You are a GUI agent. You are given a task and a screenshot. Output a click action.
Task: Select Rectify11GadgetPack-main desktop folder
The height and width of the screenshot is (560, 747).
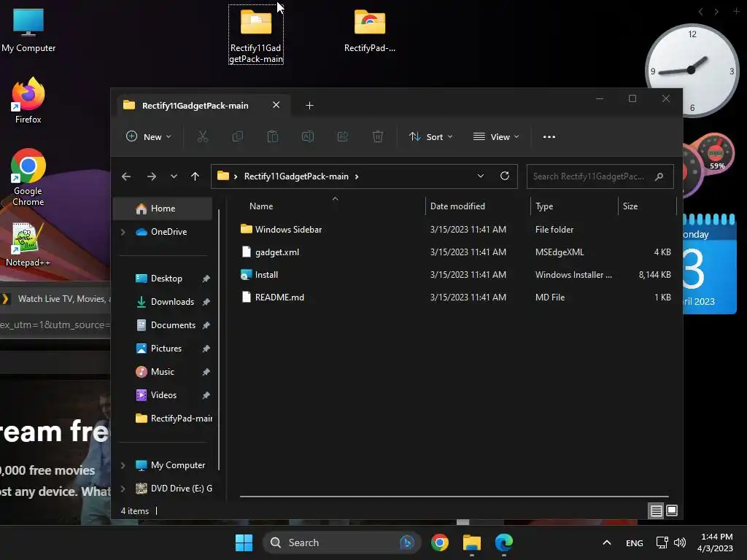[256, 34]
